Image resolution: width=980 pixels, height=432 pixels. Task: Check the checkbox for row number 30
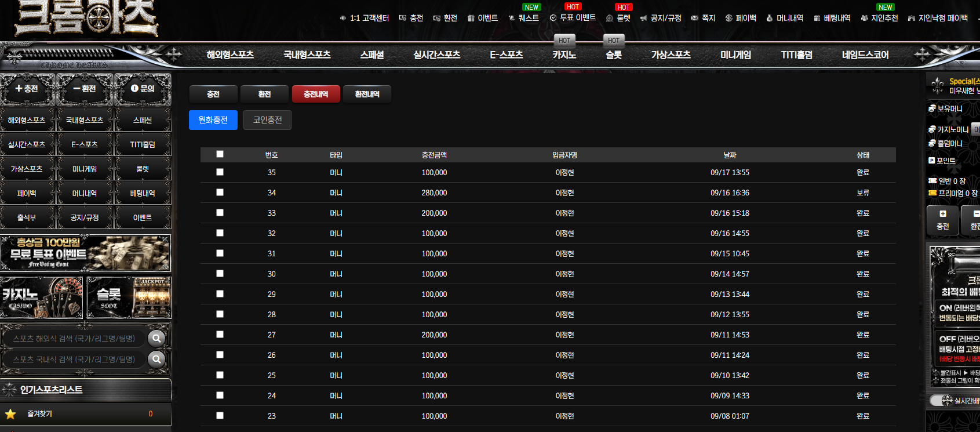tap(220, 274)
